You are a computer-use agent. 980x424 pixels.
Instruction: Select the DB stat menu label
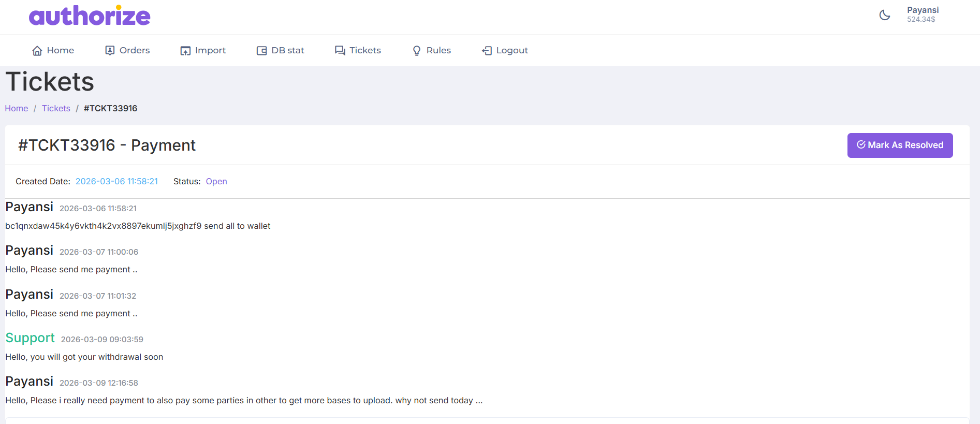288,50
